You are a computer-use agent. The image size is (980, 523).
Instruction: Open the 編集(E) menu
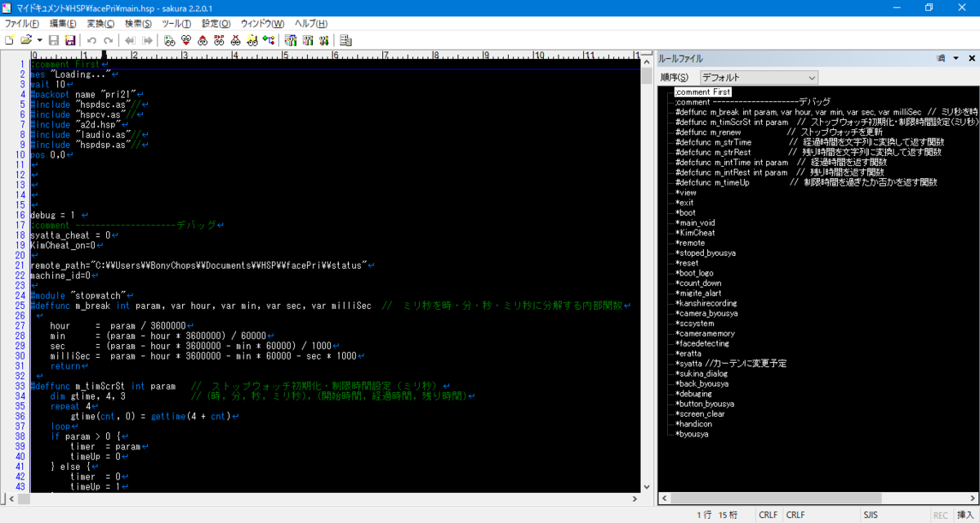point(63,24)
